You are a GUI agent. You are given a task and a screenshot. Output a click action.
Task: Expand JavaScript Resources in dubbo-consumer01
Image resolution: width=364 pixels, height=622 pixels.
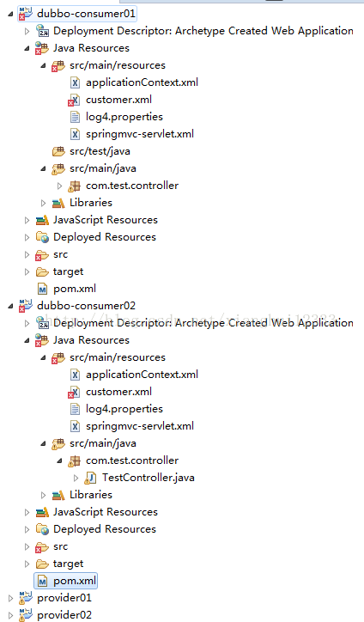tap(27, 220)
